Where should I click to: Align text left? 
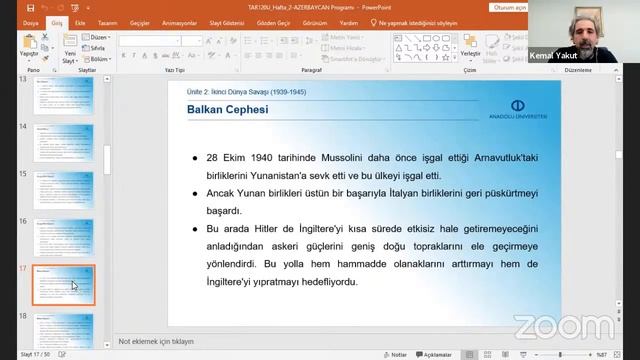tap(248, 56)
